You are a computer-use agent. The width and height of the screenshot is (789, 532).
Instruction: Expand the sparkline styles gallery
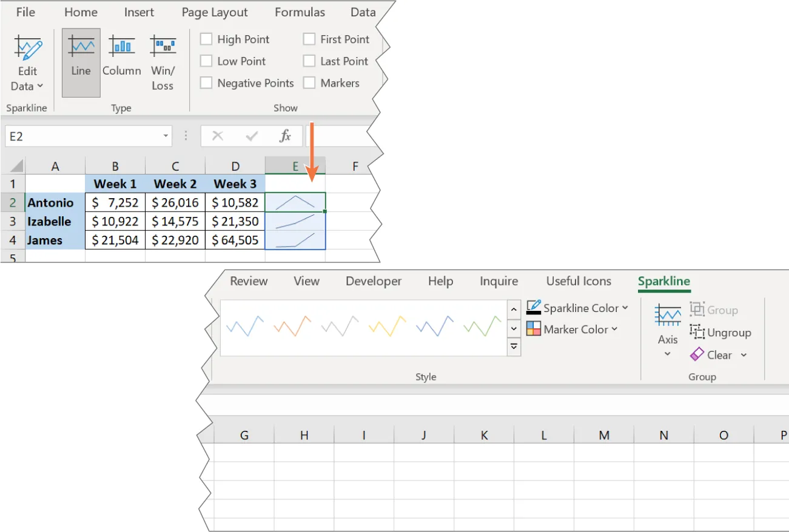point(514,346)
